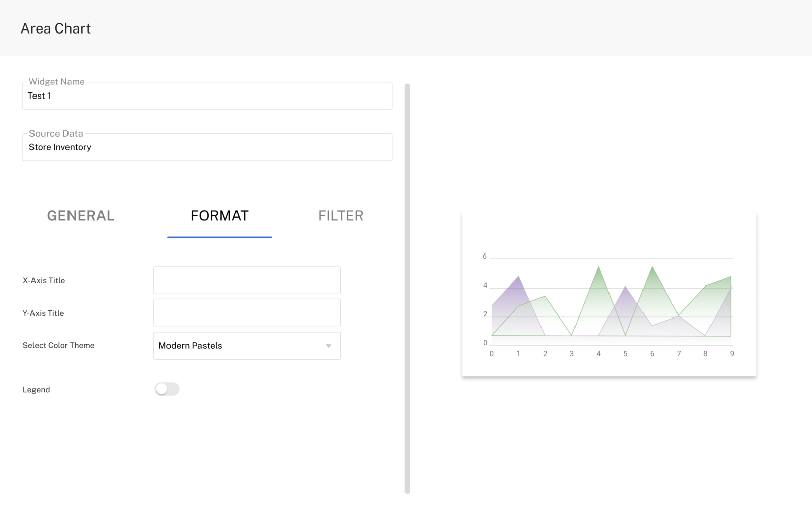Select the FORMAT tab
812x508 pixels.
click(220, 216)
